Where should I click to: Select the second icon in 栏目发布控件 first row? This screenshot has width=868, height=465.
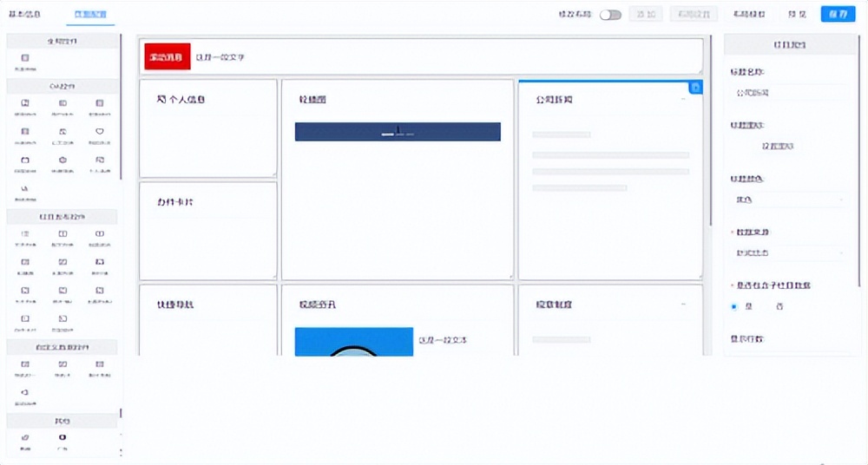click(62, 233)
